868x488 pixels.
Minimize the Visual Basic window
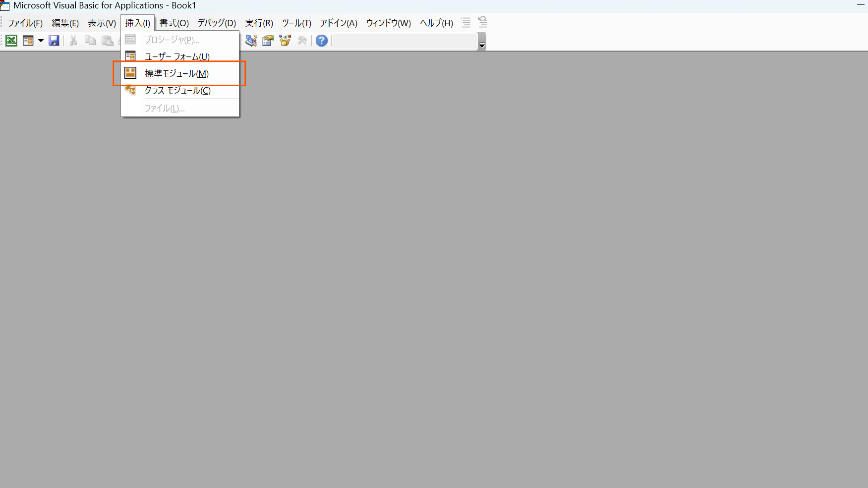click(x=861, y=5)
